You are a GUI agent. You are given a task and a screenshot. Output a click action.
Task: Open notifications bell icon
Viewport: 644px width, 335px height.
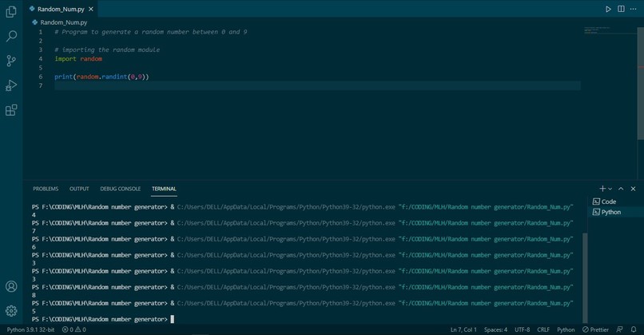click(634, 329)
